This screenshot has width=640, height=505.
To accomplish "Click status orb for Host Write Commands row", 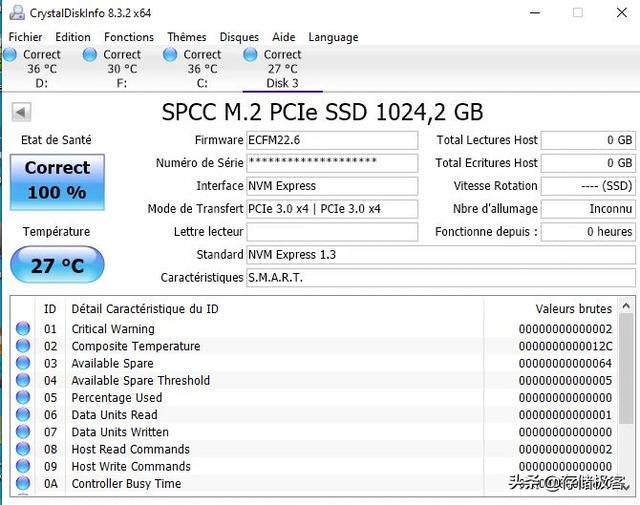I will tap(23, 465).
